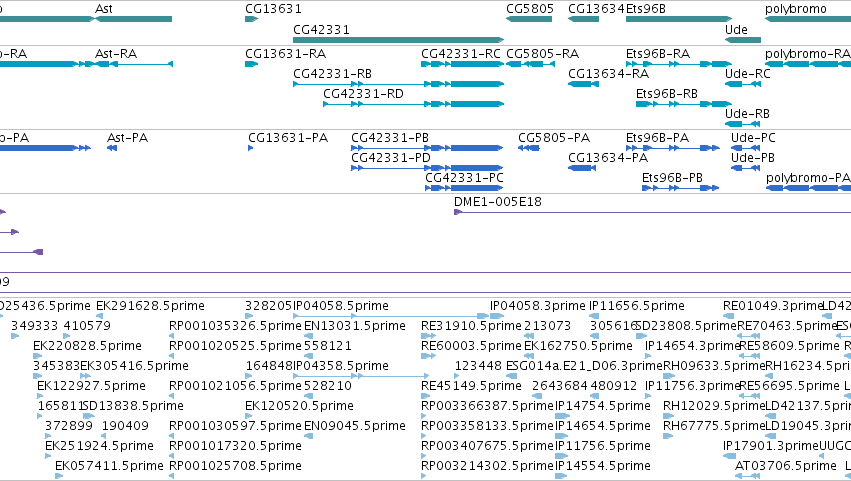Select protein Ets96B-PA
This screenshot has height=481, width=851.
click(x=657, y=138)
